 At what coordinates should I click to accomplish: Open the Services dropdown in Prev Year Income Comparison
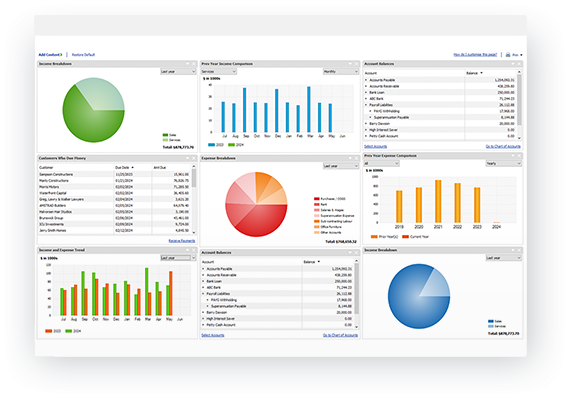tap(219, 72)
